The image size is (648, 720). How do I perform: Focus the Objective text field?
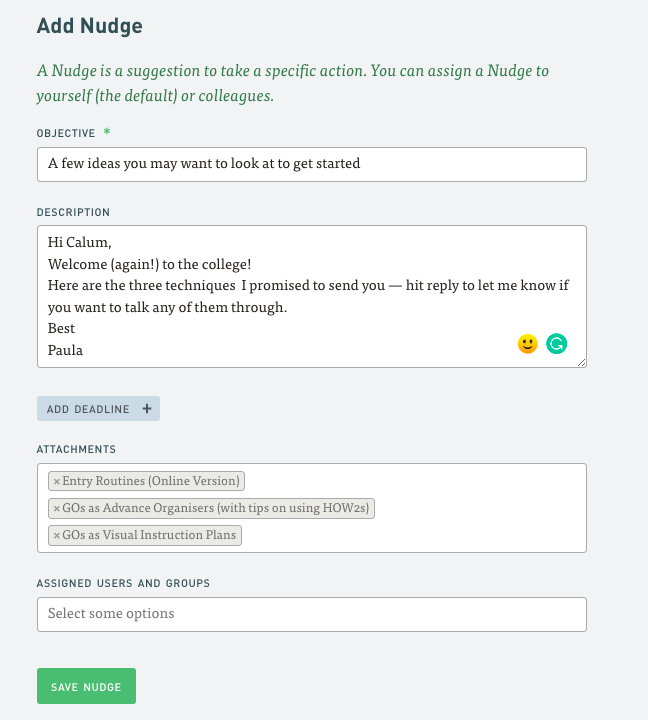point(311,164)
